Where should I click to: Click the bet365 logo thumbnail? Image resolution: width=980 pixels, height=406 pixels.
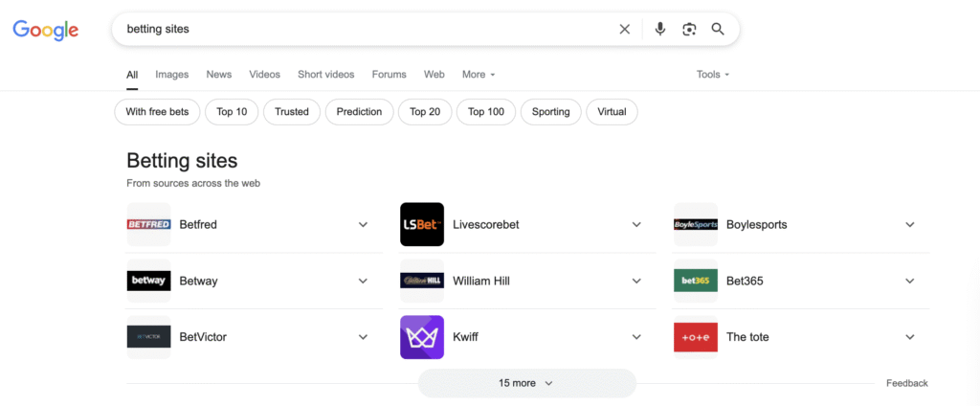pyautogui.click(x=696, y=281)
